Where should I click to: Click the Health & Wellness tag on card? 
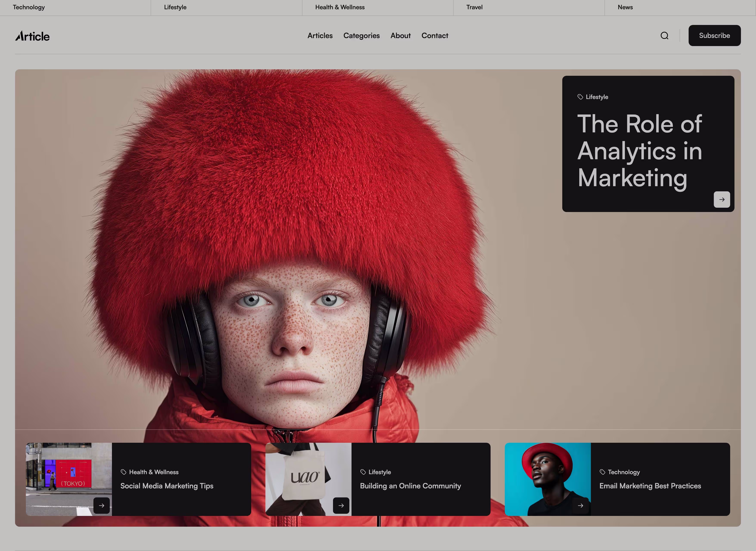(x=153, y=472)
